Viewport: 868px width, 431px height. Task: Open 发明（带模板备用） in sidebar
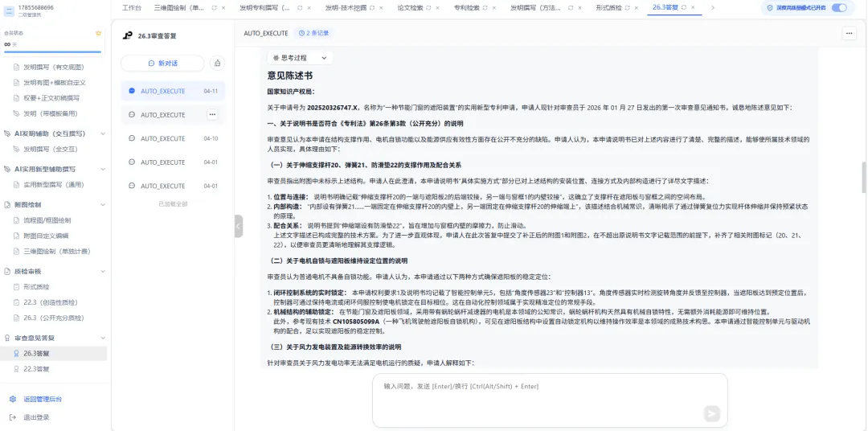pos(51,113)
